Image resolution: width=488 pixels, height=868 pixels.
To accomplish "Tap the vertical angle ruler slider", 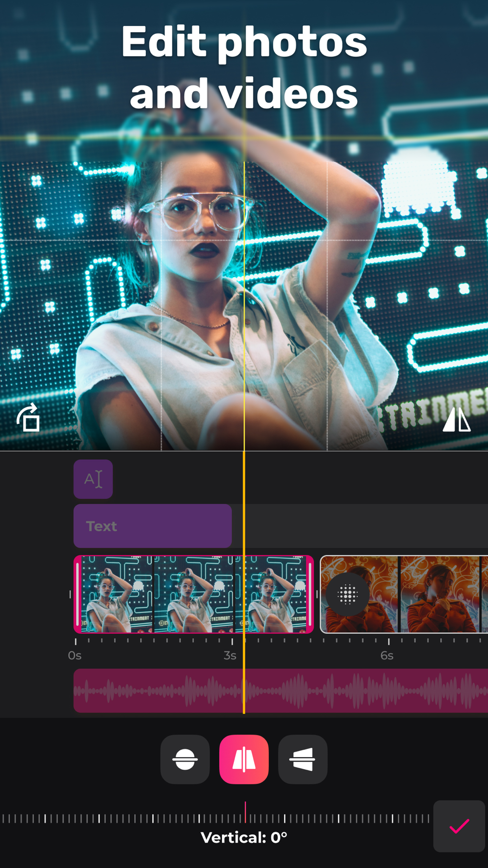I will click(x=215, y=818).
